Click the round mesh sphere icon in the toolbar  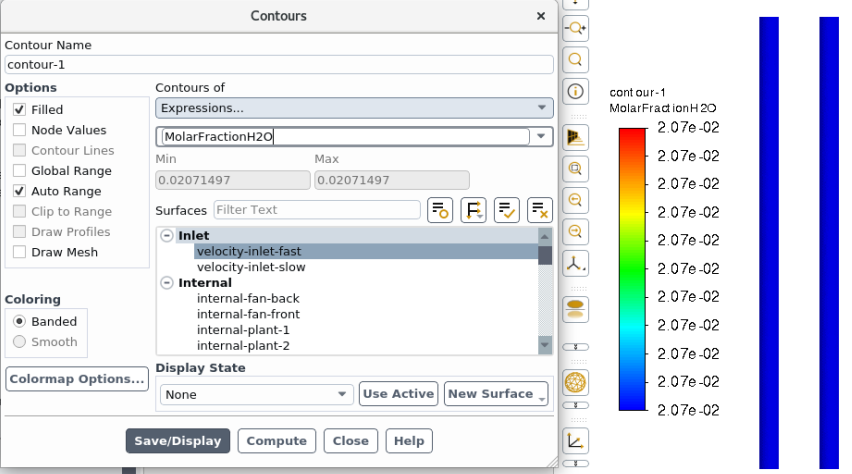(576, 383)
